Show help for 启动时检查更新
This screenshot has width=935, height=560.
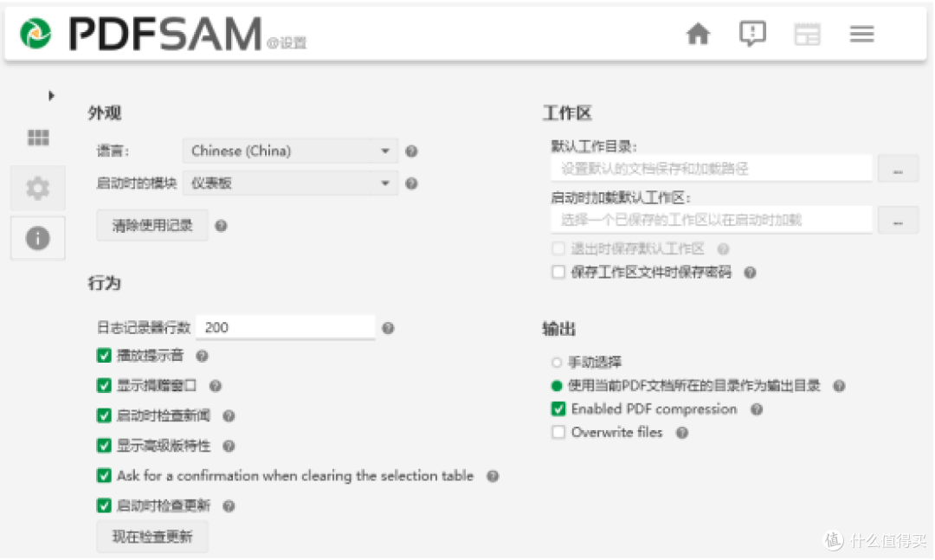click(x=229, y=506)
